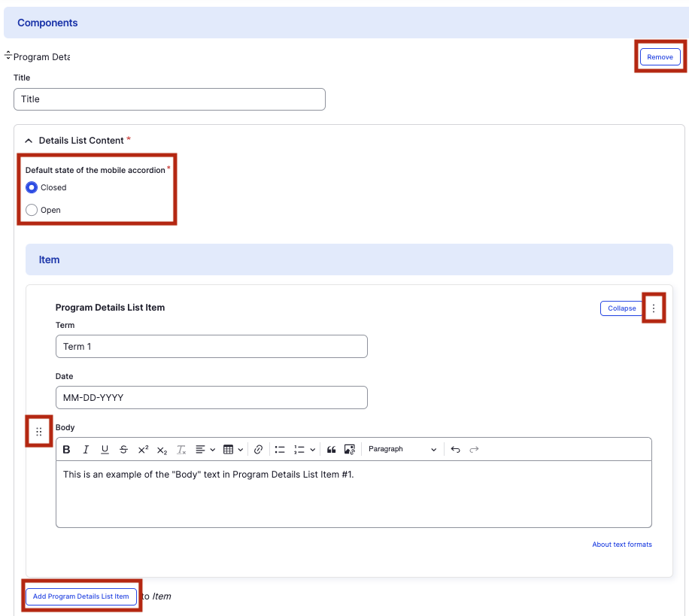Image resolution: width=689 pixels, height=616 pixels.
Task: Insert a link using the link icon
Action: pos(258,450)
